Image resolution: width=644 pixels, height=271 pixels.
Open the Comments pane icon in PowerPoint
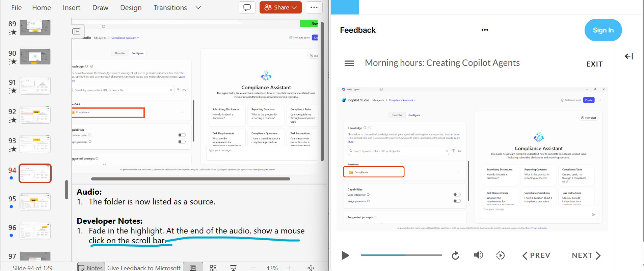point(247,7)
